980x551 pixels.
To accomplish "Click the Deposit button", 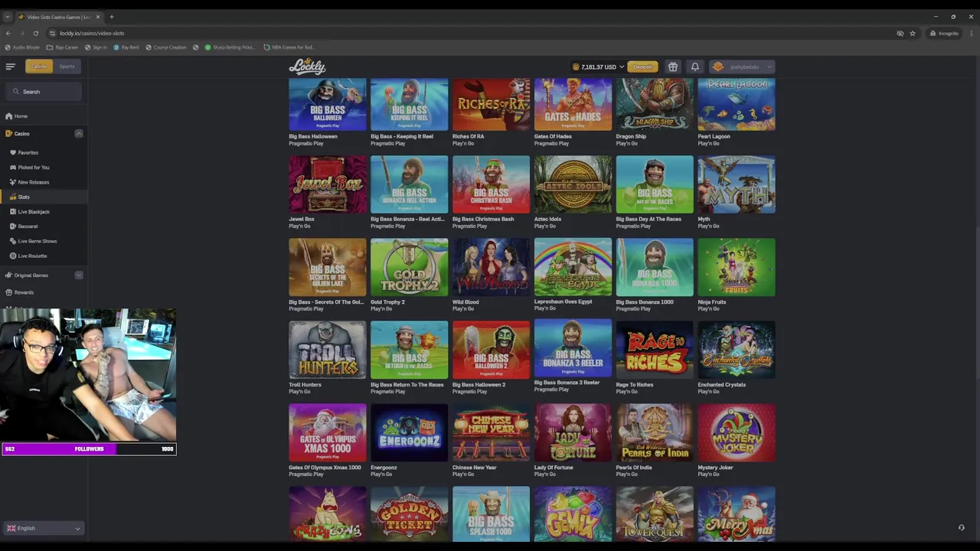I will [x=642, y=67].
